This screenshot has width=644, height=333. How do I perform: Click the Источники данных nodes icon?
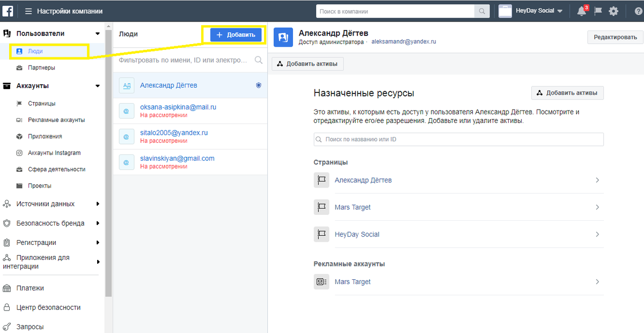click(x=7, y=204)
